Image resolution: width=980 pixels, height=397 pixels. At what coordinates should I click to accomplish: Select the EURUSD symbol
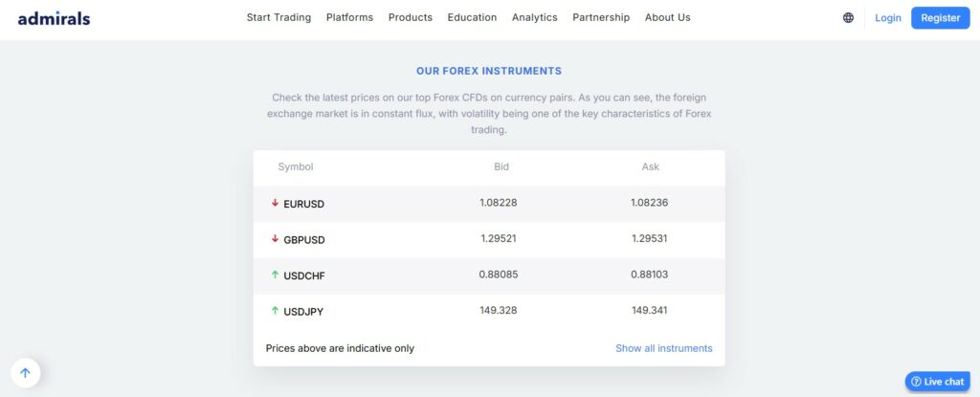[303, 204]
